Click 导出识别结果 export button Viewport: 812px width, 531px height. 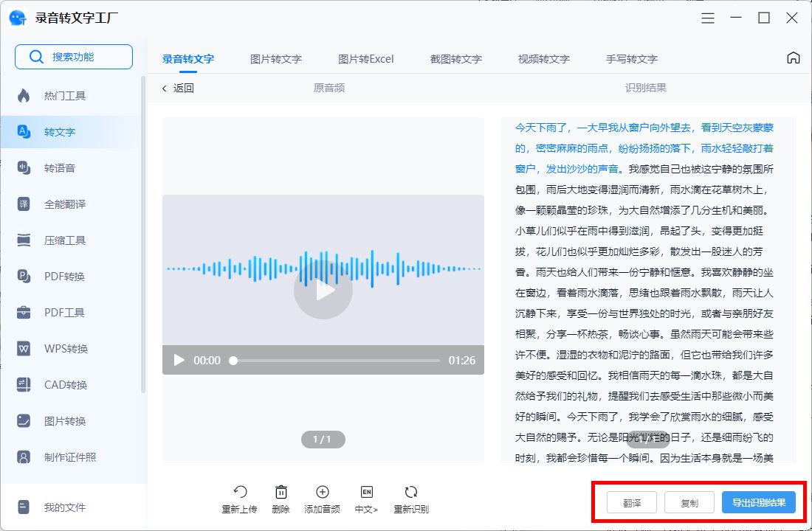pos(759,502)
